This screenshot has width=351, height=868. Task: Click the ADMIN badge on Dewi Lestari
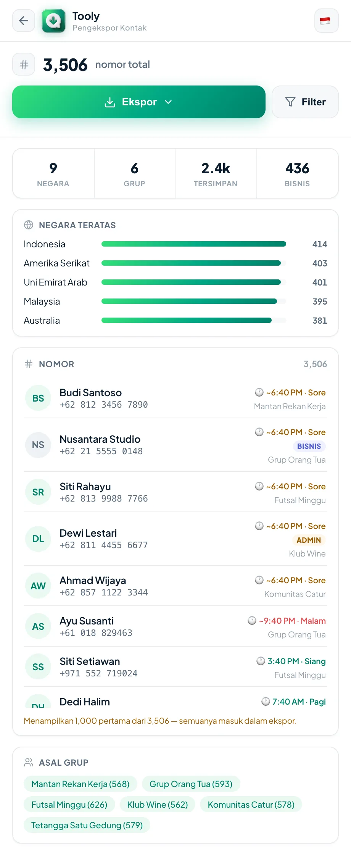point(309,540)
